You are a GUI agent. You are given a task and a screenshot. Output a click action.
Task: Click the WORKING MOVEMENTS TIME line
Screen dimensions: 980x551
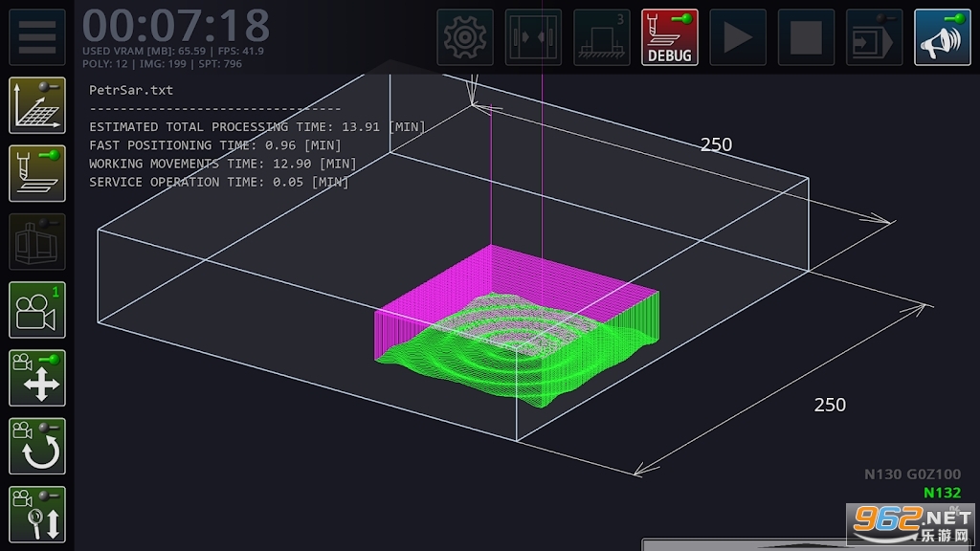click(x=222, y=164)
